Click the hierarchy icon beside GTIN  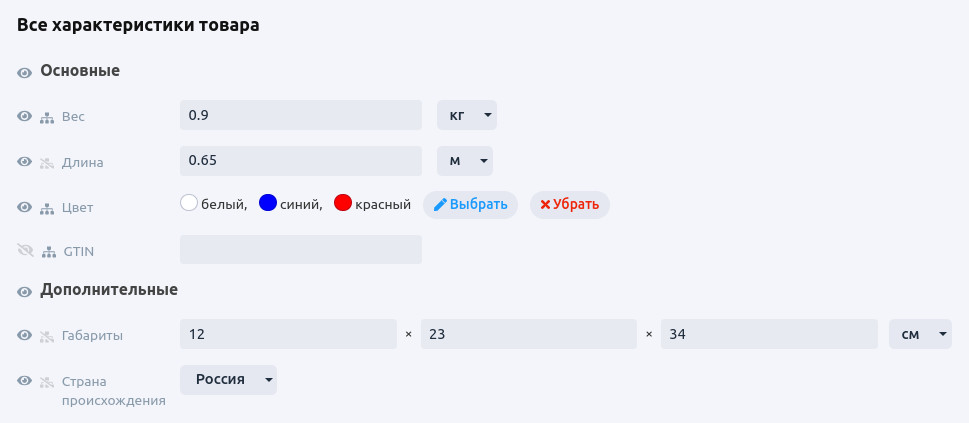[x=48, y=252]
